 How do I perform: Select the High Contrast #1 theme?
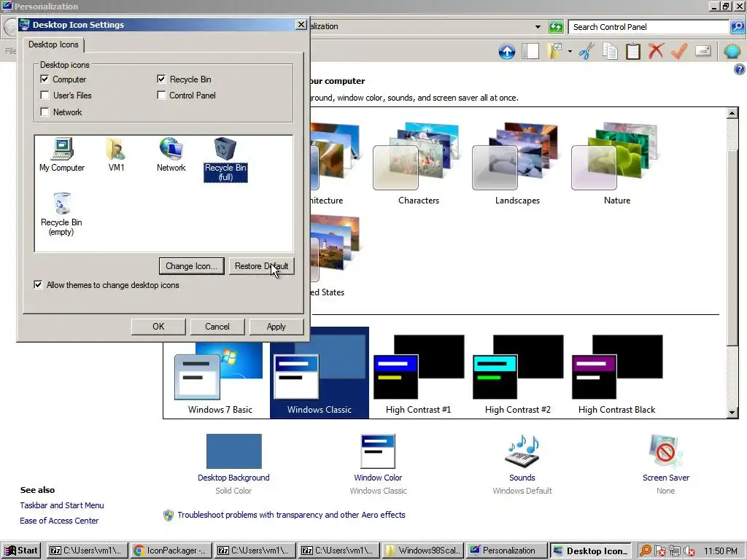[418, 374]
